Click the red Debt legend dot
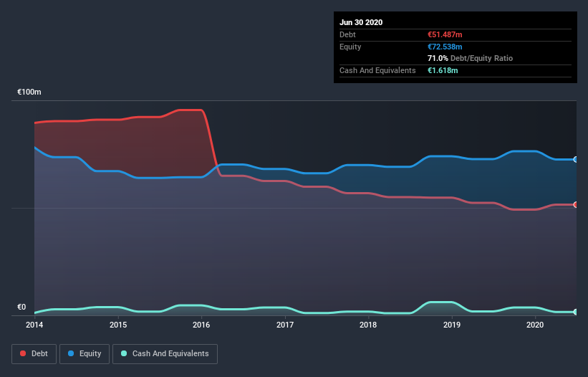The height and width of the screenshot is (377, 588). 23,353
